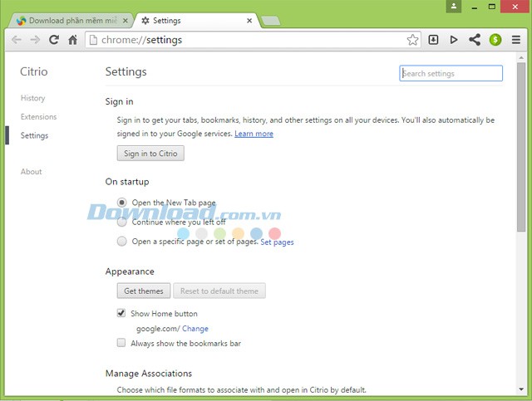Enable Always show the bookmarks bar

(122, 343)
